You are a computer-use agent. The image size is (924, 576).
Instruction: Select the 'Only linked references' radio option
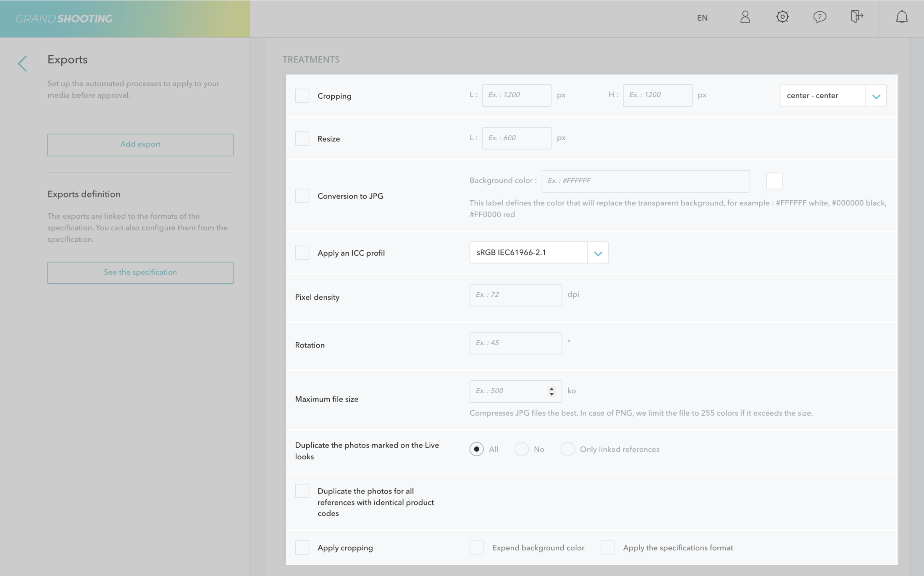pyautogui.click(x=567, y=449)
